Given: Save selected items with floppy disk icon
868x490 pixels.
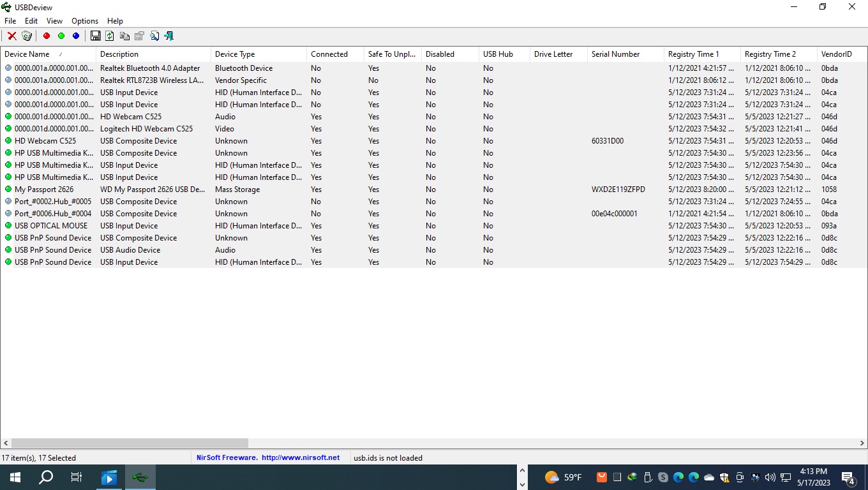Looking at the screenshot, I should click(95, 36).
